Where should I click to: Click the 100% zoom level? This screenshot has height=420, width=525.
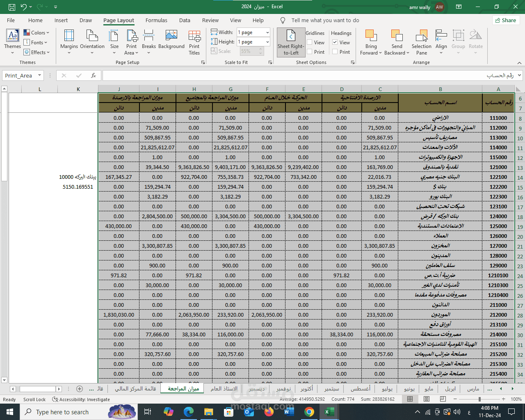coord(516,399)
